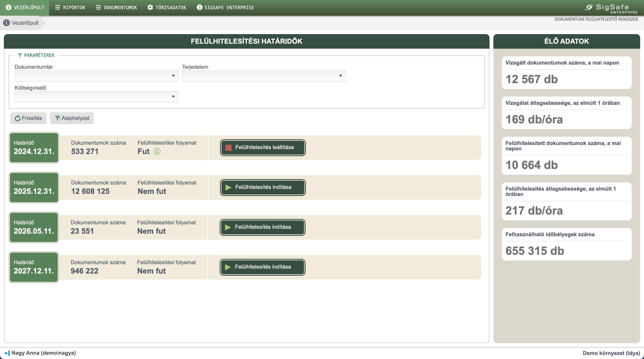Click the 10 664 db value
Screen dimensions: 644x359
pos(531,165)
